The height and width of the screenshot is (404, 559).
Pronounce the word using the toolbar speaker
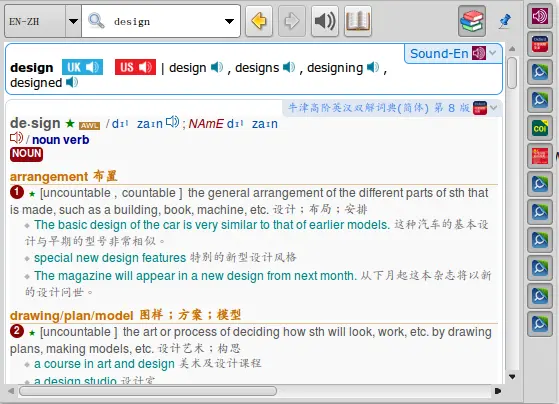[325, 21]
